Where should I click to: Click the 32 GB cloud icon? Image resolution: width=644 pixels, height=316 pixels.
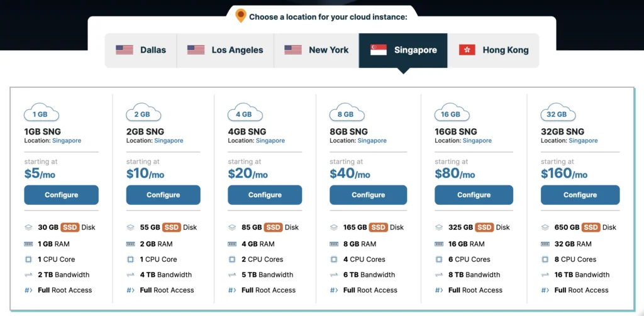558,112
